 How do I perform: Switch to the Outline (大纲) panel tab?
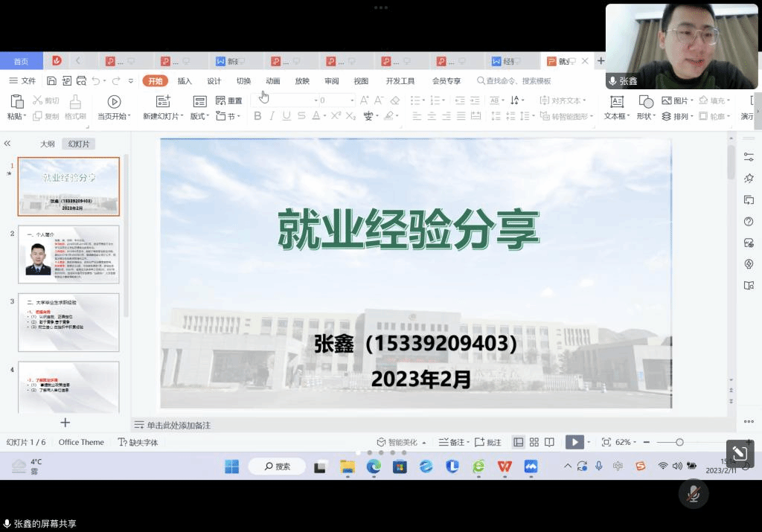(x=47, y=144)
